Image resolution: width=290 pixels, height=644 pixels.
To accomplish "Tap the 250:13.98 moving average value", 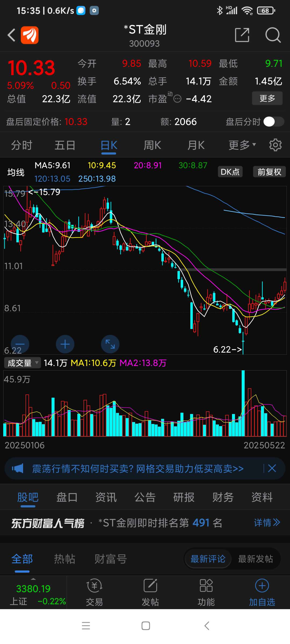I will tap(97, 179).
